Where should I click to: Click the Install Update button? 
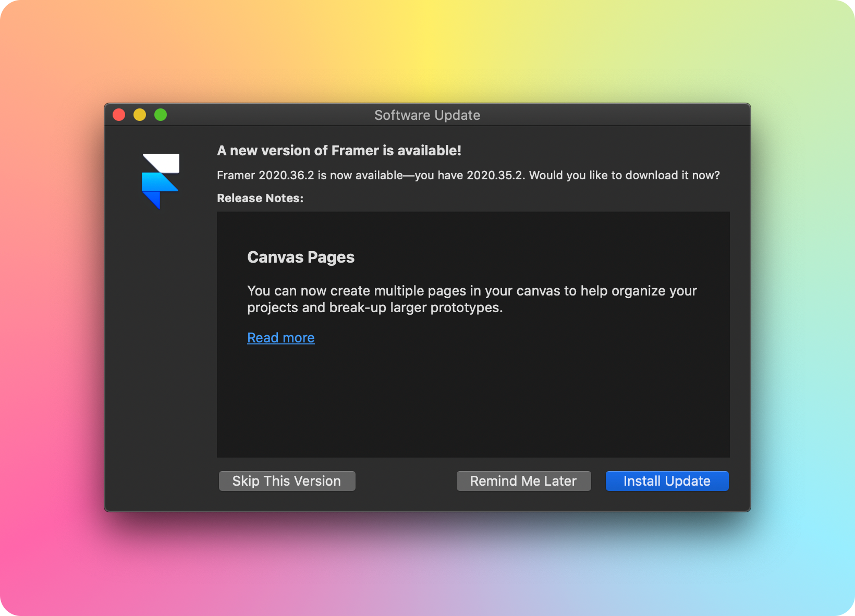[x=667, y=481]
